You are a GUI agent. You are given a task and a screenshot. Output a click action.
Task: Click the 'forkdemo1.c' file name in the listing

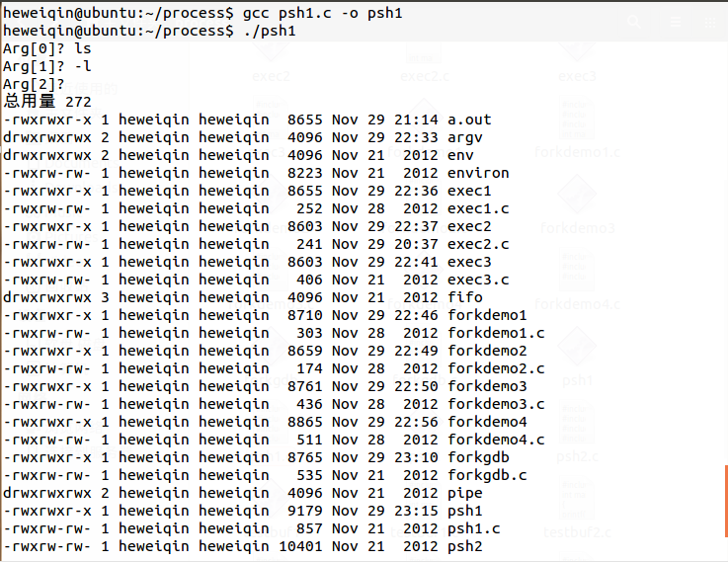point(496,333)
